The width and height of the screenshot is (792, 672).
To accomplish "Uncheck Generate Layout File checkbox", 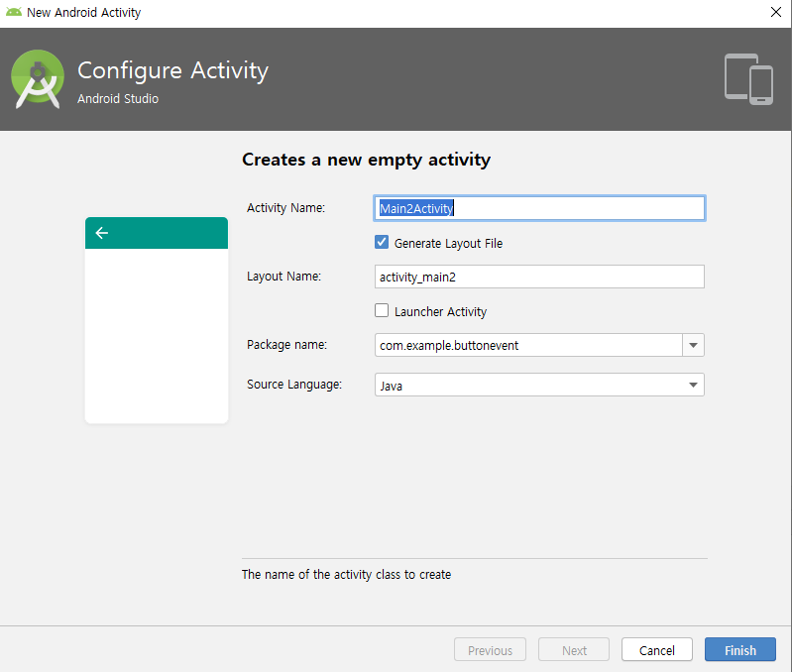I will tap(382, 243).
